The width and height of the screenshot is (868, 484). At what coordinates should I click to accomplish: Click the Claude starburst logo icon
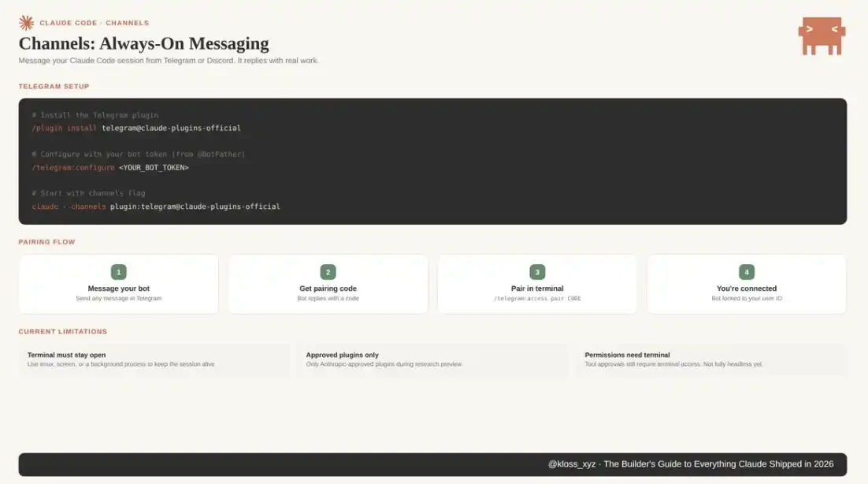point(26,23)
